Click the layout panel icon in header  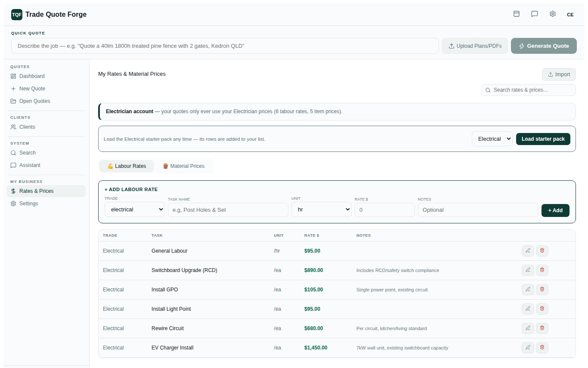pyautogui.click(x=517, y=14)
